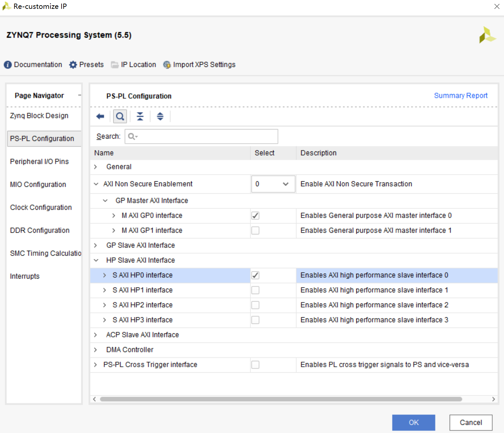Collapse HP Slave AXI Interface node
504x433 pixels.
click(x=96, y=260)
